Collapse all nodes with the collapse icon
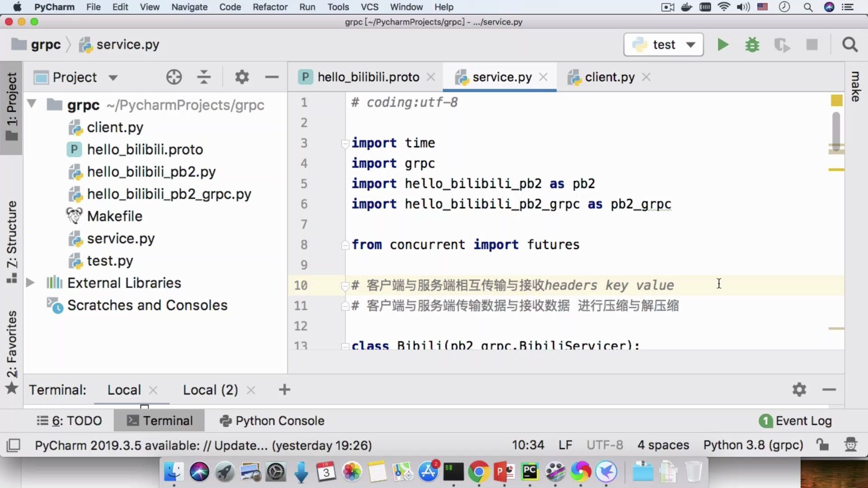 coord(203,77)
